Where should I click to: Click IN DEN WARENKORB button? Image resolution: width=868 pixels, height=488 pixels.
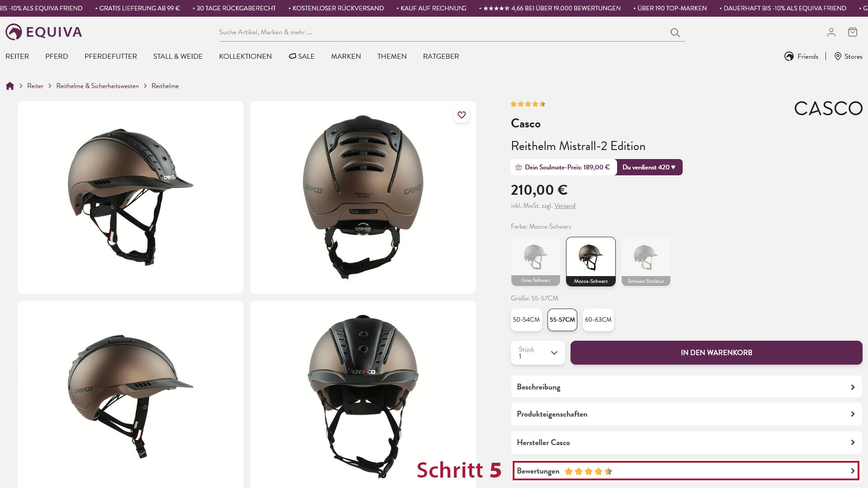717,352
